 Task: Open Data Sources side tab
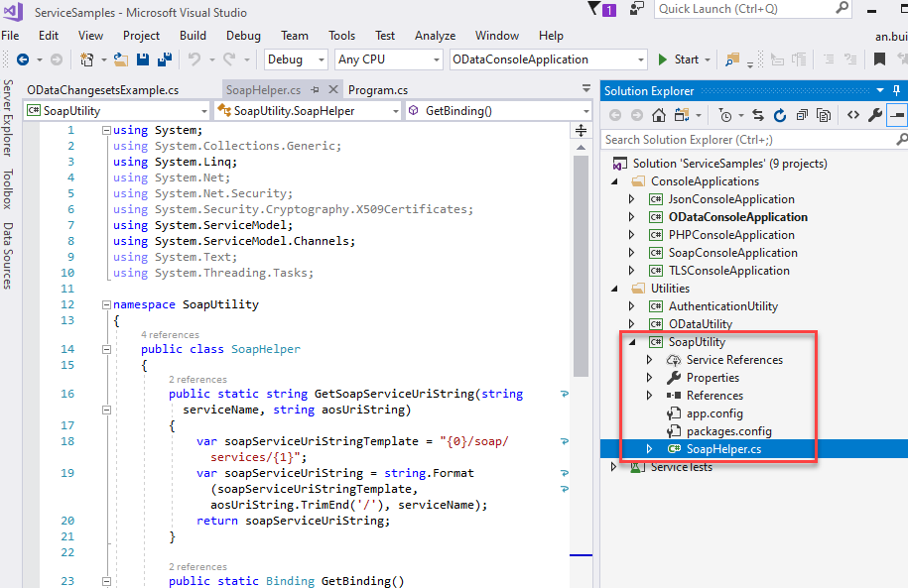(8, 256)
